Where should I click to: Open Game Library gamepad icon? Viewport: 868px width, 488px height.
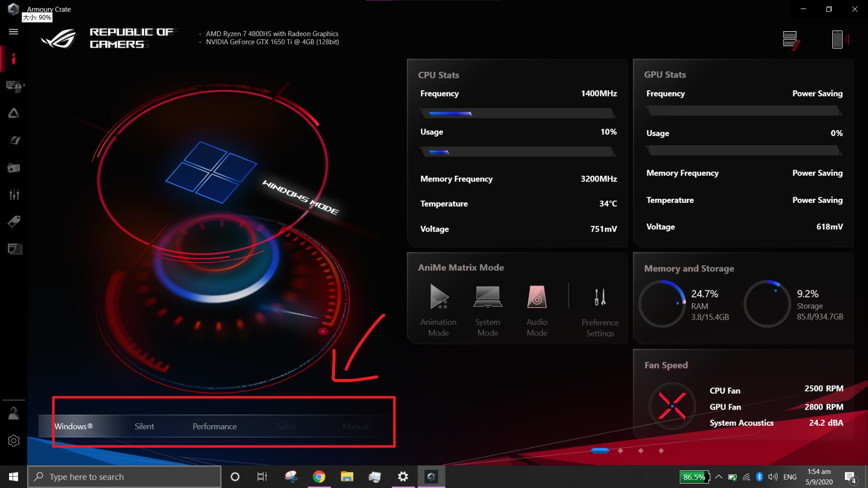coord(14,168)
